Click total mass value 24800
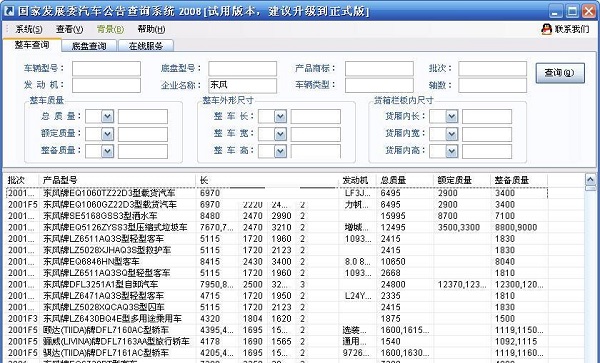600x363 pixels. click(x=393, y=285)
